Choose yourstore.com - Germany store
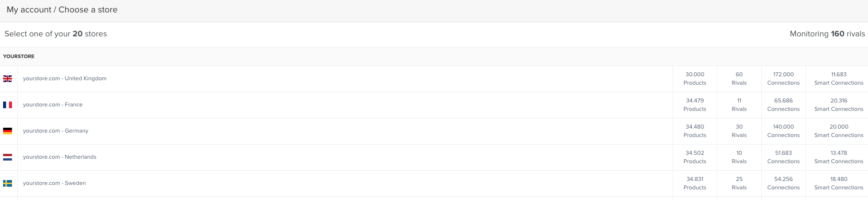Image resolution: width=868 pixels, height=200 pixels. point(56,131)
